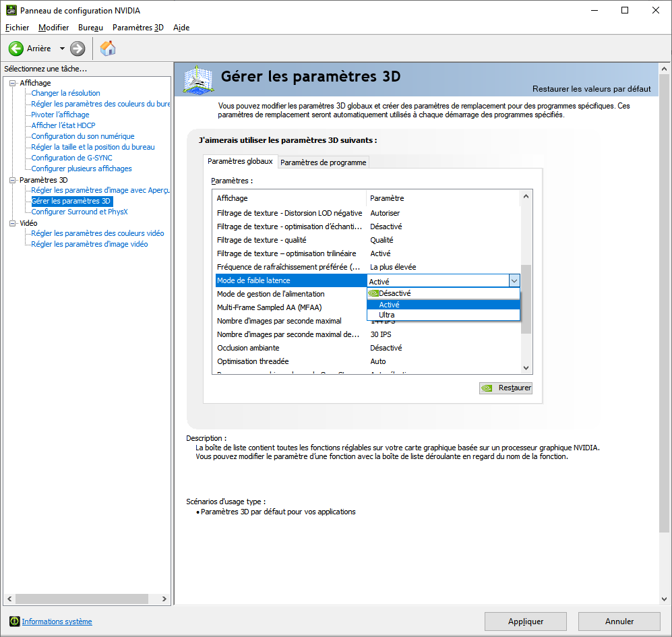
Task: Open Configuration de G-SYNC
Action: point(71,158)
